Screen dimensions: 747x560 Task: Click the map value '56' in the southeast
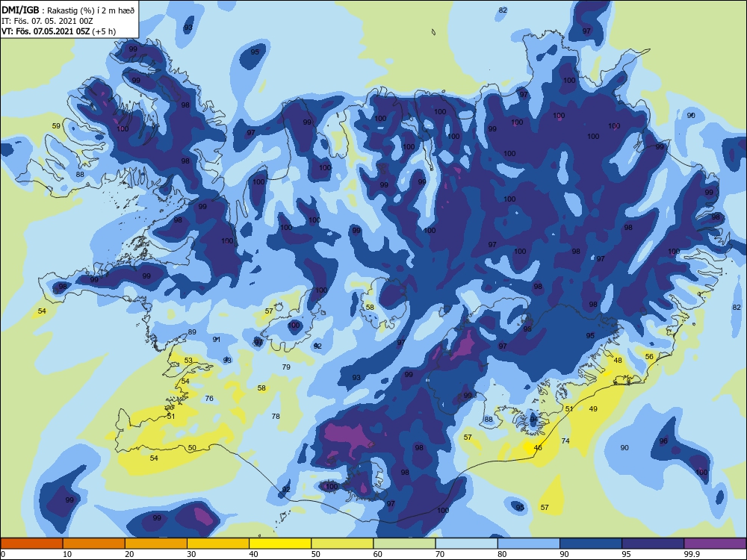649,356
